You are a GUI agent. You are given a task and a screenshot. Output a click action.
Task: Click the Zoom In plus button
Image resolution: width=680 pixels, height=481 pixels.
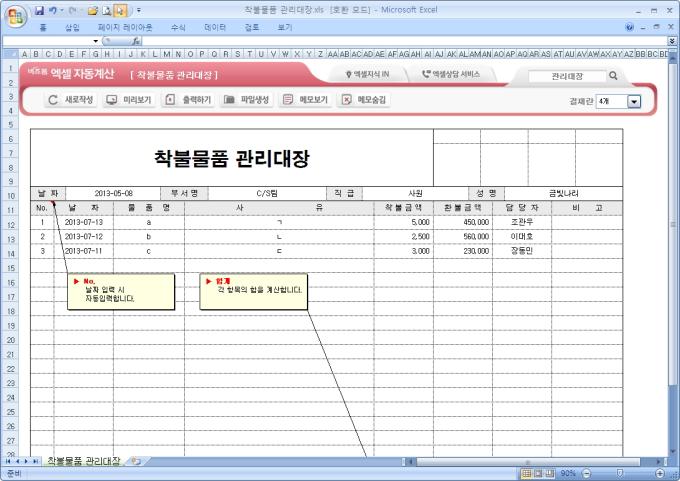coord(660,474)
